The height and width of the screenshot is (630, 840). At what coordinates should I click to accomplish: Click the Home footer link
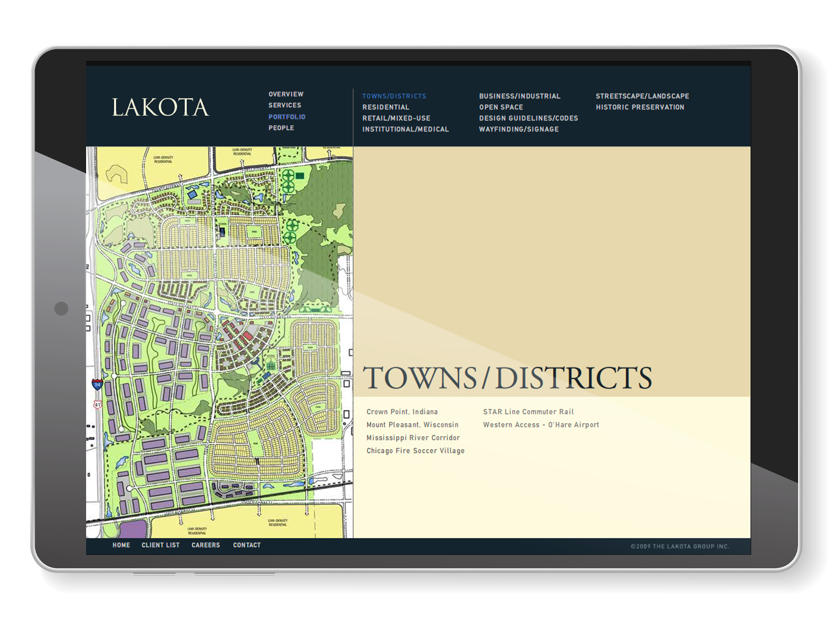coord(121,545)
